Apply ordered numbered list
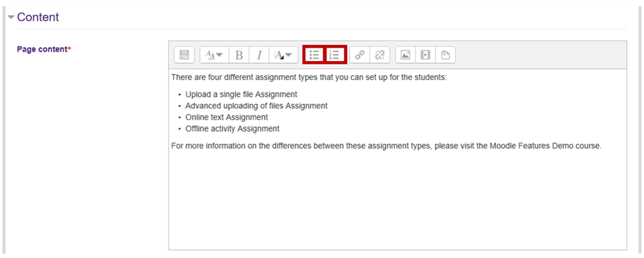Viewport: 644px width, 258px height. tap(335, 55)
